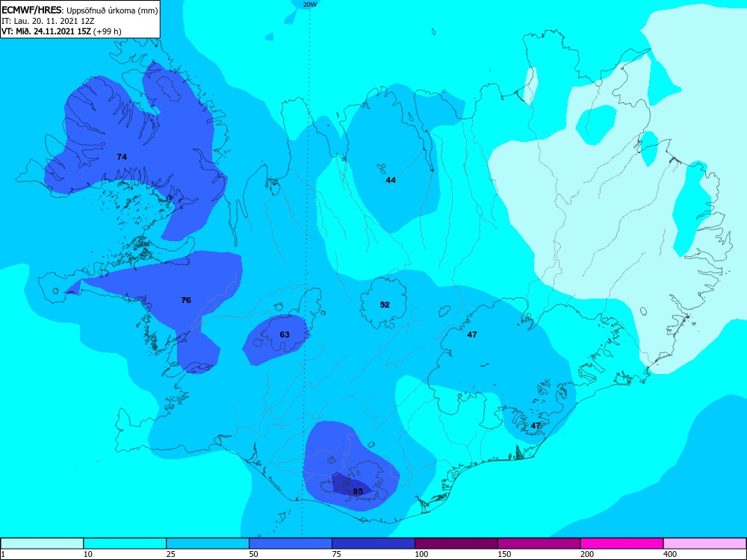
Task: Click the legend tick label '150'
Action: coord(504,554)
